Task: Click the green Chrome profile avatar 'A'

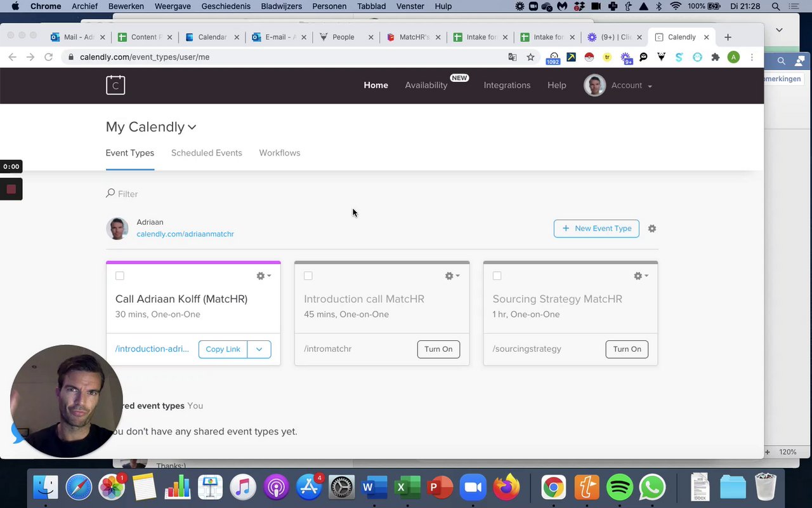Action: click(x=734, y=57)
